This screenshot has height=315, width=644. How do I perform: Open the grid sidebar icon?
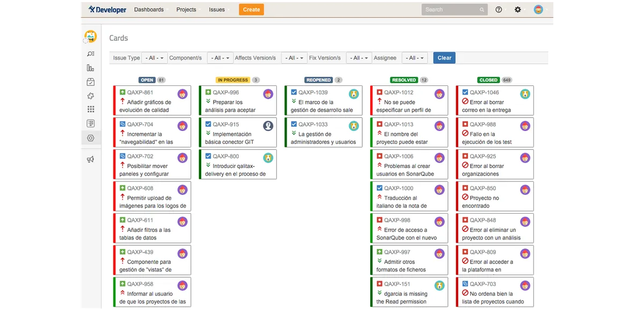[91, 109]
